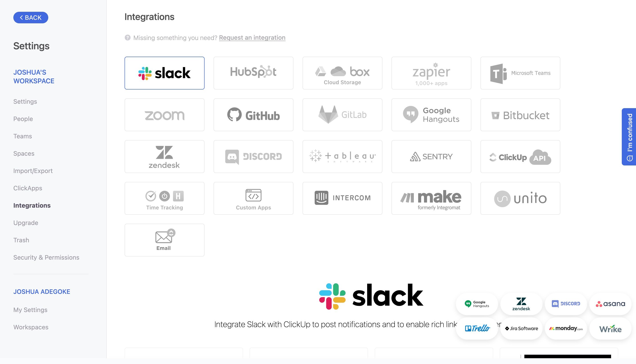Viewport: 636px width, 364px height.
Task: Click the Request an integration link
Action: (252, 38)
